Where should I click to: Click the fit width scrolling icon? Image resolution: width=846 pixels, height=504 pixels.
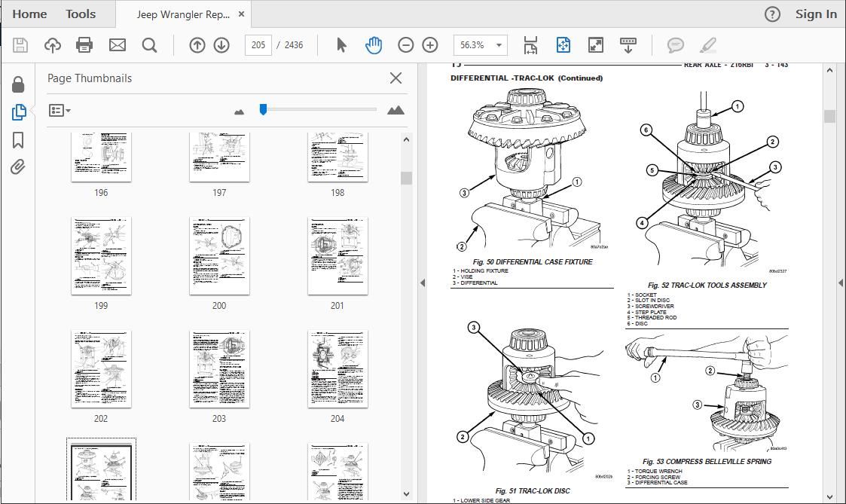[x=530, y=44]
